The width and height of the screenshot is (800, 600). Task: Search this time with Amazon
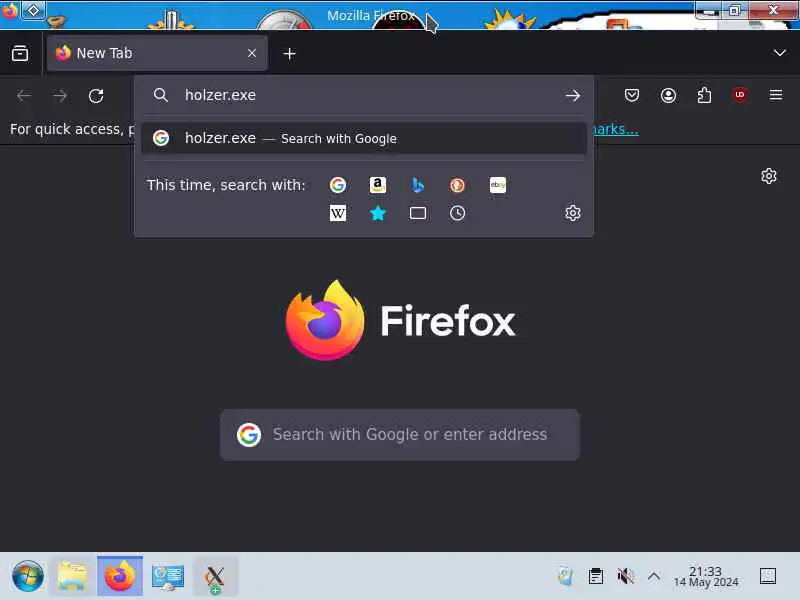[x=378, y=185]
